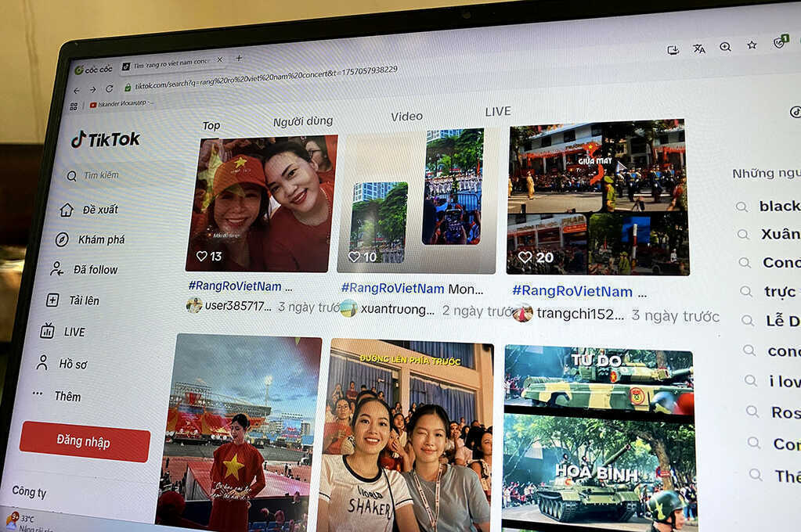Click the download page icon in toolbar

pos(673,50)
